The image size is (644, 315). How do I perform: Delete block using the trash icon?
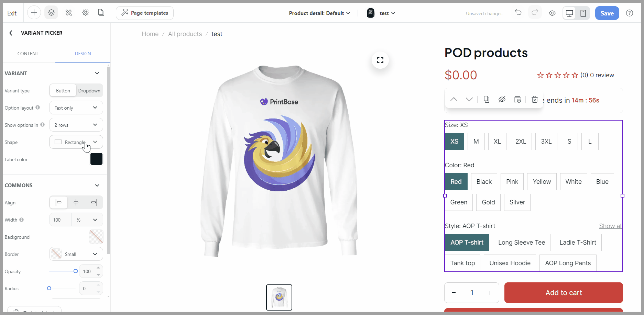click(534, 100)
